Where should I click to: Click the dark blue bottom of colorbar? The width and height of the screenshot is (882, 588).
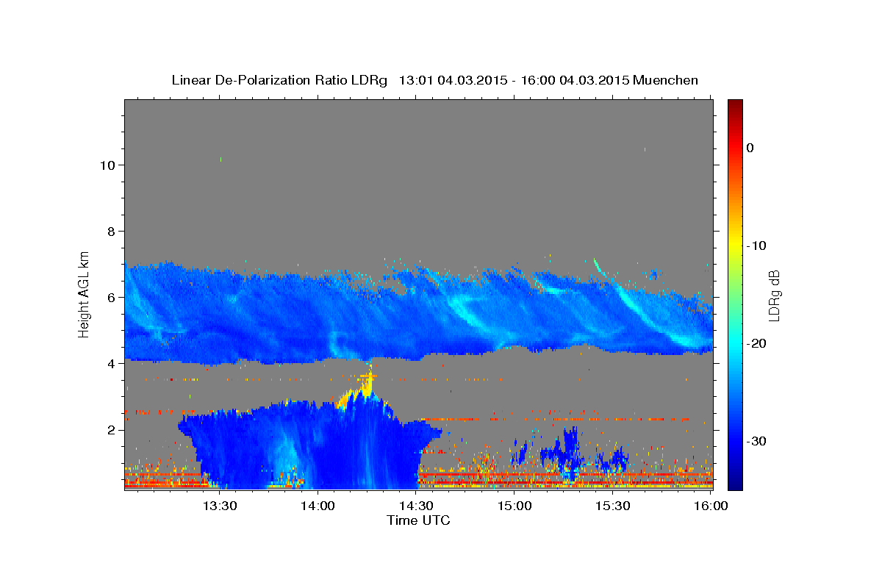tap(735, 481)
